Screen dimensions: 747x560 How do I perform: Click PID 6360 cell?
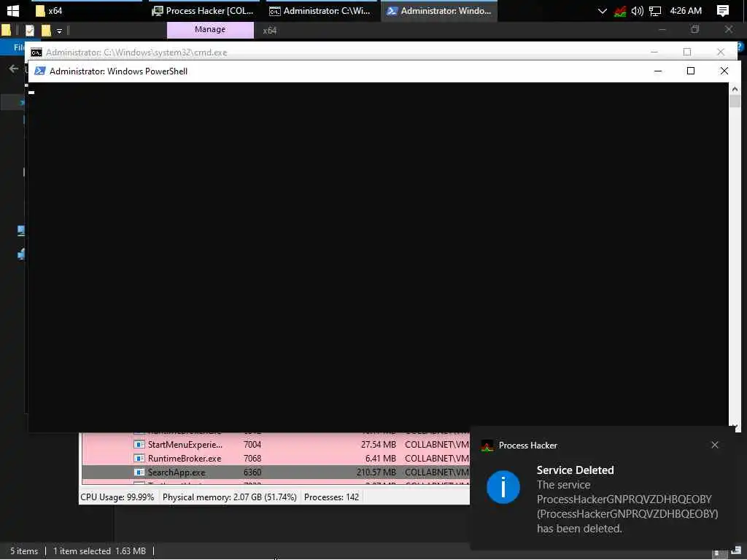pos(252,472)
